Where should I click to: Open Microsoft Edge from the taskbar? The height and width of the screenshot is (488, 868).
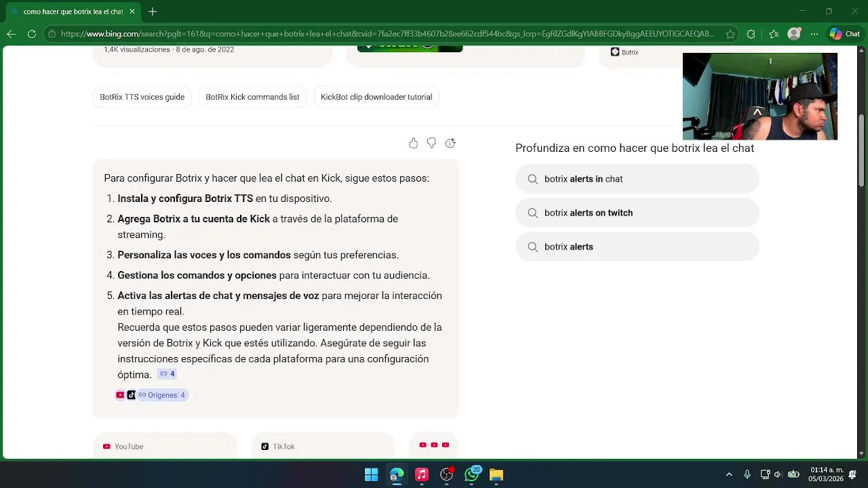[x=396, y=474]
